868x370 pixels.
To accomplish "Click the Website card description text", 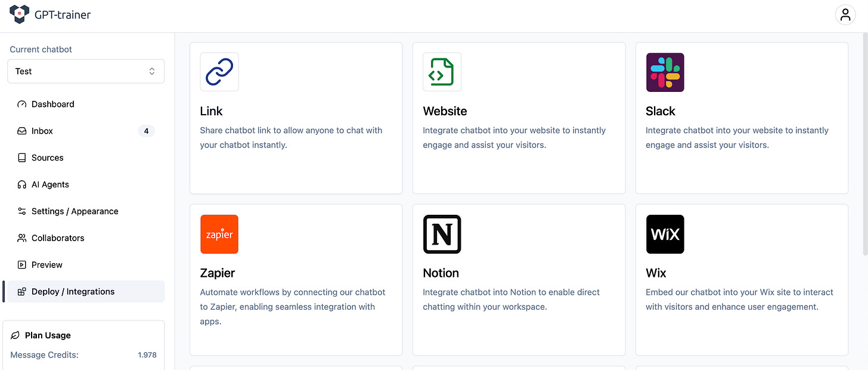I will point(514,138).
